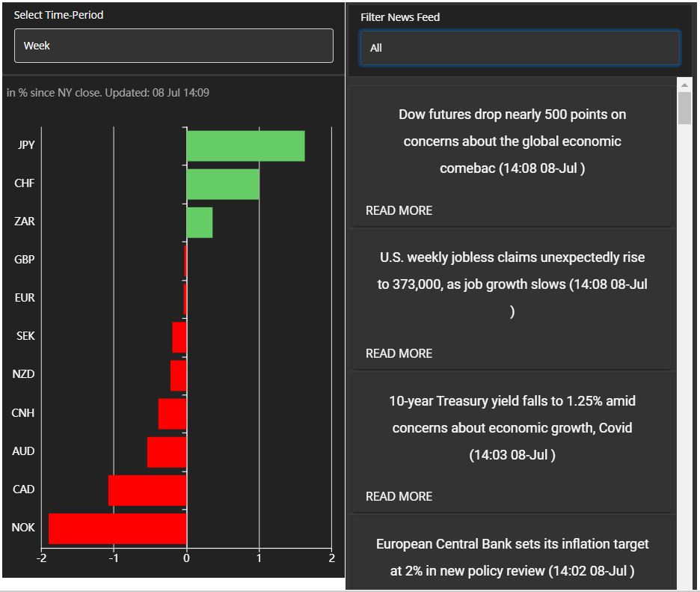This screenshot has width=700, height=592.
Task: Click the green CHF bar
Action: pyautogui.click(x=223, y=184)
